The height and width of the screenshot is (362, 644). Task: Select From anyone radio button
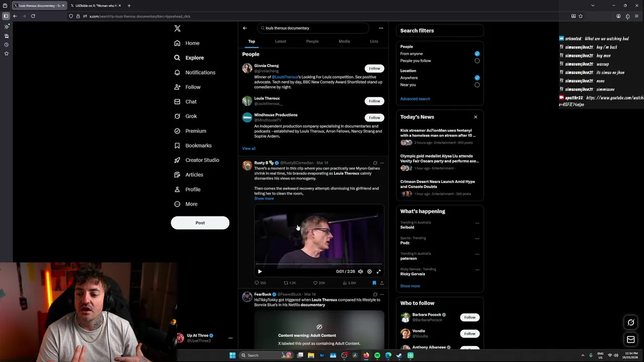tap(477, 54)
